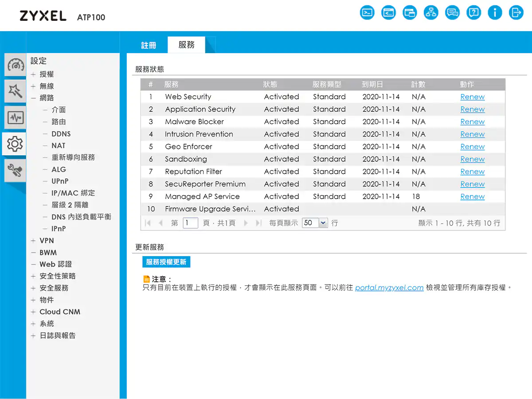Screen dimensions: 532x399
Task: Open the monitor sidebar icon
Action: point(16,118)
